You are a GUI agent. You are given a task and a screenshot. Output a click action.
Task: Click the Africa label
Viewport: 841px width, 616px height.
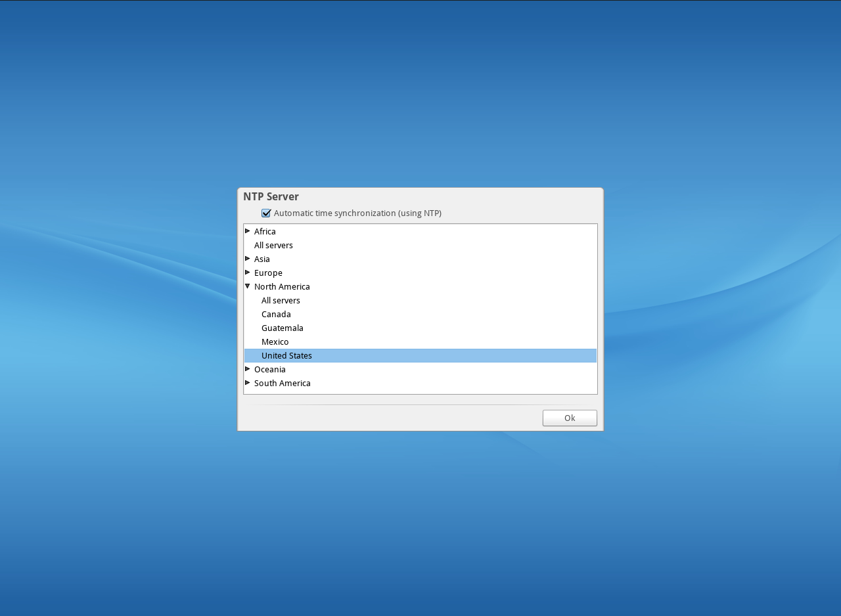coord(265,231)
